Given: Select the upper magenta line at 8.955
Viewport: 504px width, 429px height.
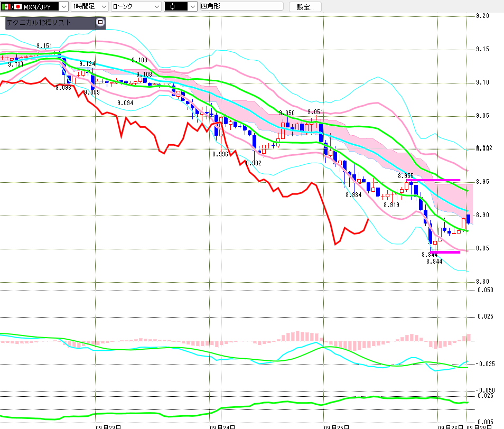Looking at the screenshot, I should coord(433,180).
